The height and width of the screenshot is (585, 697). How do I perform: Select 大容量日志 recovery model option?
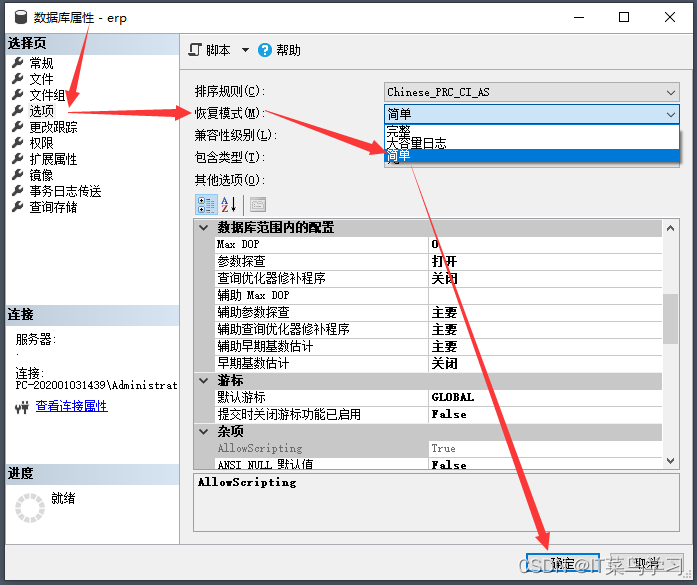pyautogui.click(x=416, y=143)
